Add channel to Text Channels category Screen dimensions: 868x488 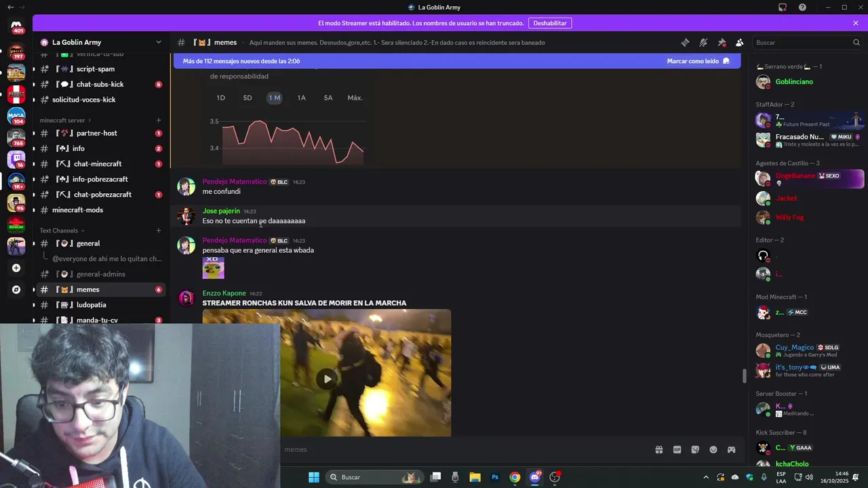point(159,230)
